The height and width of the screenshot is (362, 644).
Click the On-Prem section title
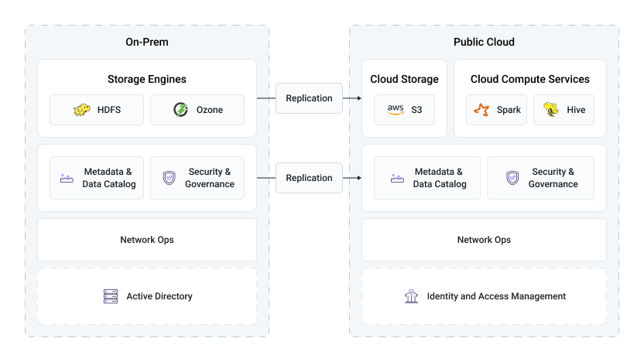click(147, 42)
